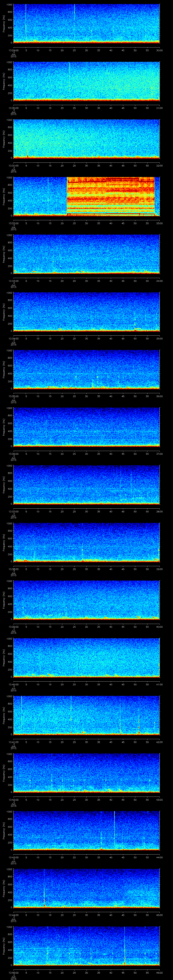Click the 13:29:00 start time label
Screen dimensions: 173x980
point(13,50)
